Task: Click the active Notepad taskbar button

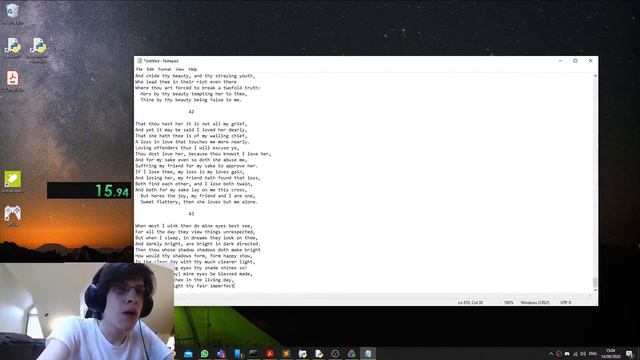Action: tap(368, 353)
